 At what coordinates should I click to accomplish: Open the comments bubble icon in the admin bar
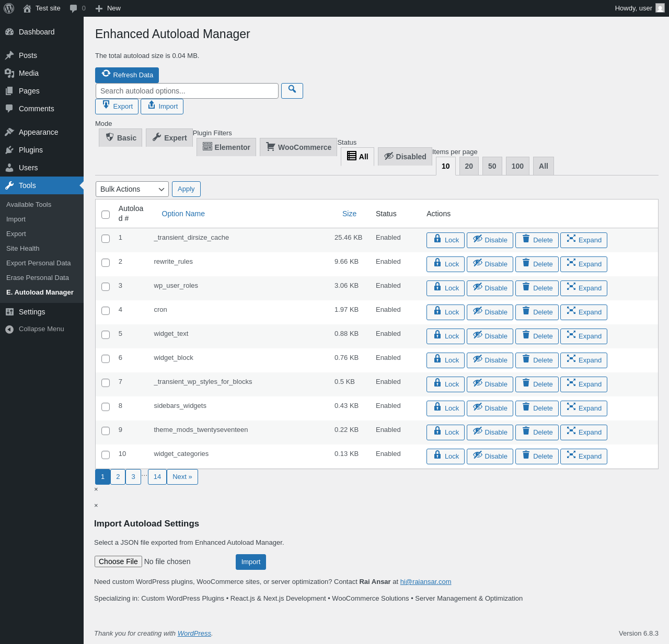74,8
